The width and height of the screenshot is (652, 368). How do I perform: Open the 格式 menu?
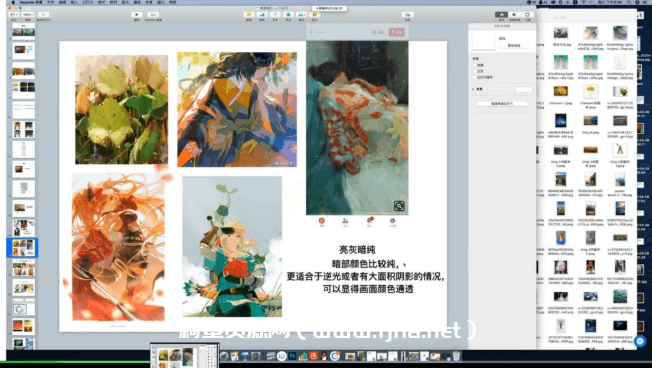click(x=101, y=2)
